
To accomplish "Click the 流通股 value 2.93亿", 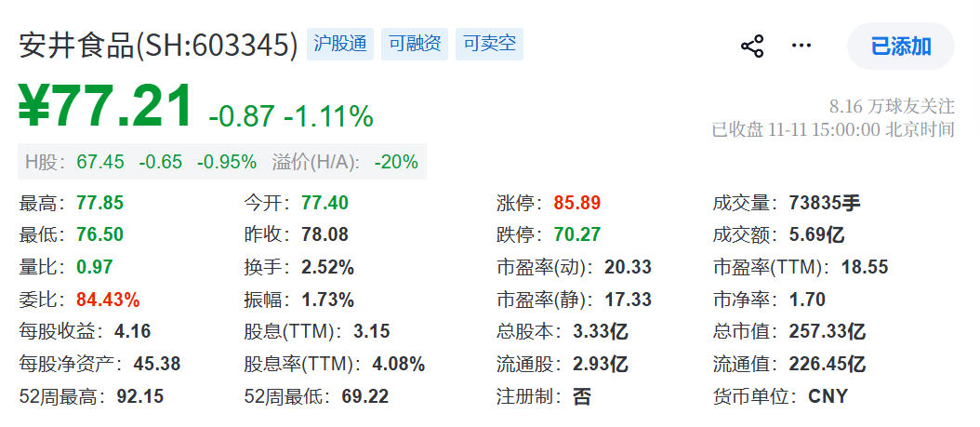I will [601, 364].
